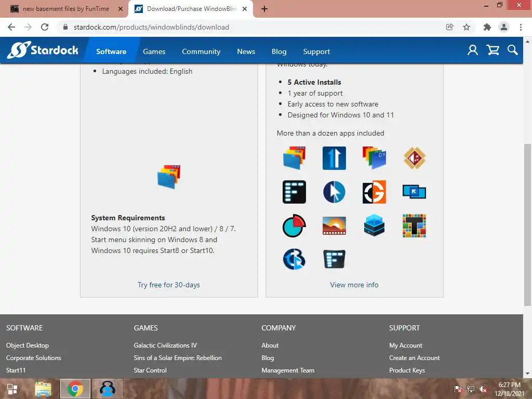Open Galactic Civilizations IV footer link

click(165, 345)
